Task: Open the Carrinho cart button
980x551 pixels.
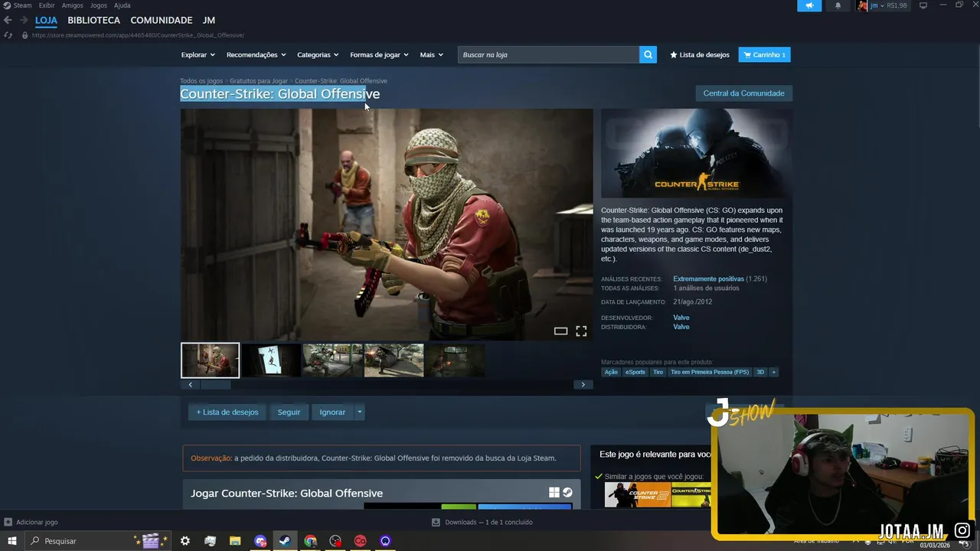Action: tap(764, 54)
